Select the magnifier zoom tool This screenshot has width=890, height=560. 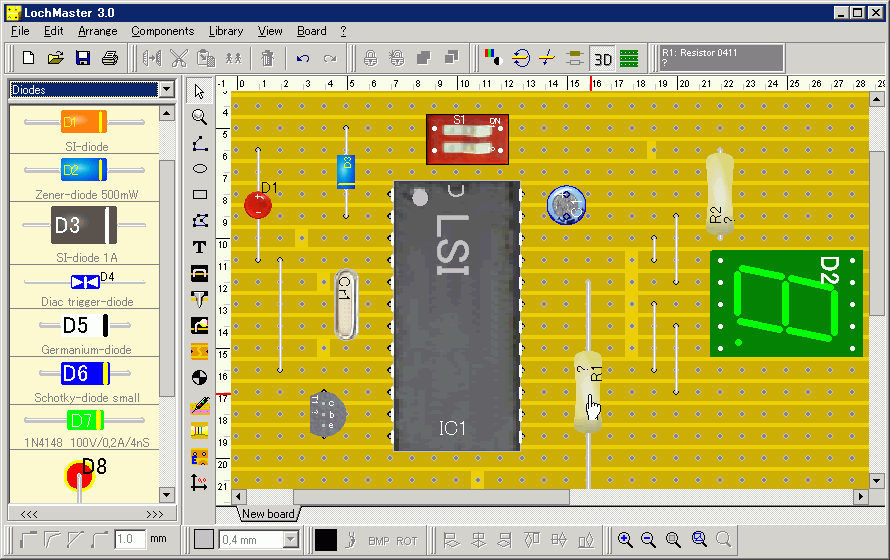pyautogui.click(x=199, y=117)
